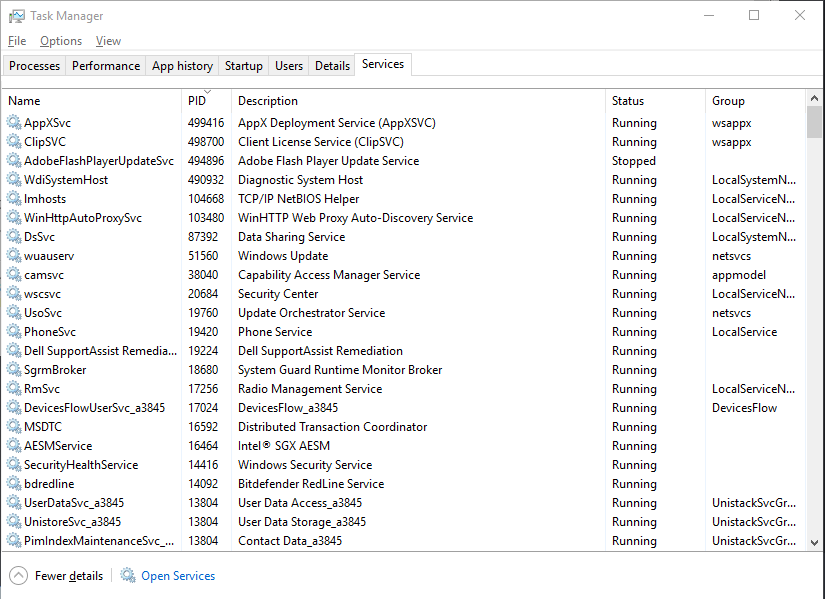The image size is (825, 599).
Task: Click the vertical scrollbar thumb
Action: pyautogui.click(x=814, y=122)
